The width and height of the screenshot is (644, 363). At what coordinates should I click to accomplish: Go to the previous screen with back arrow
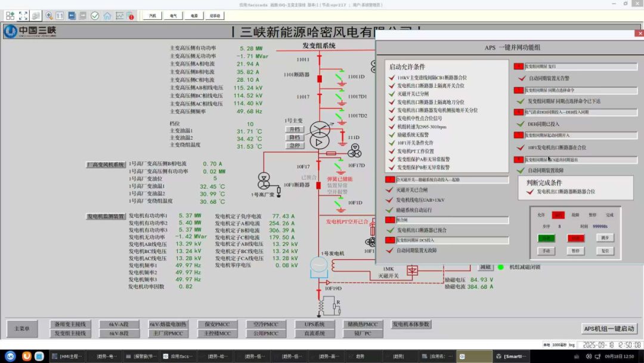[x=72, y=16]
